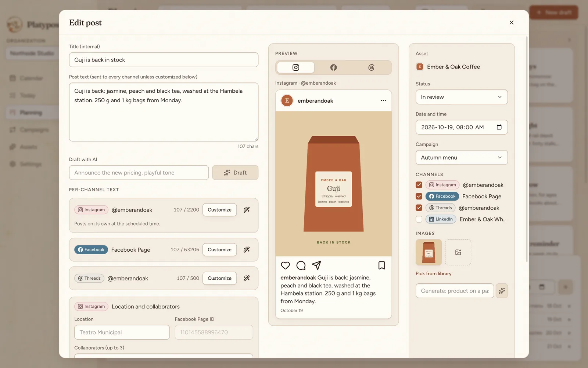Tap the comment bubble icon in preview

[x=301, y=265]
